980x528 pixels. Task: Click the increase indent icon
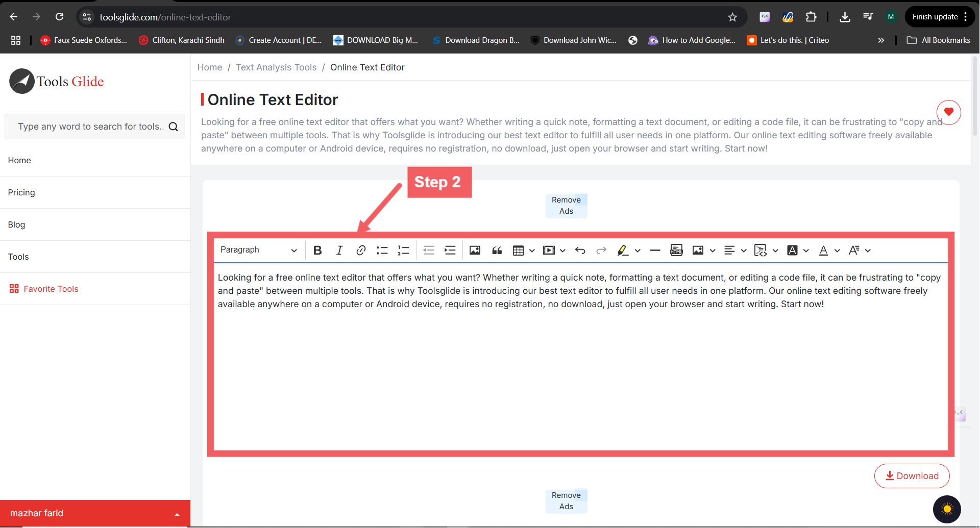450,250
